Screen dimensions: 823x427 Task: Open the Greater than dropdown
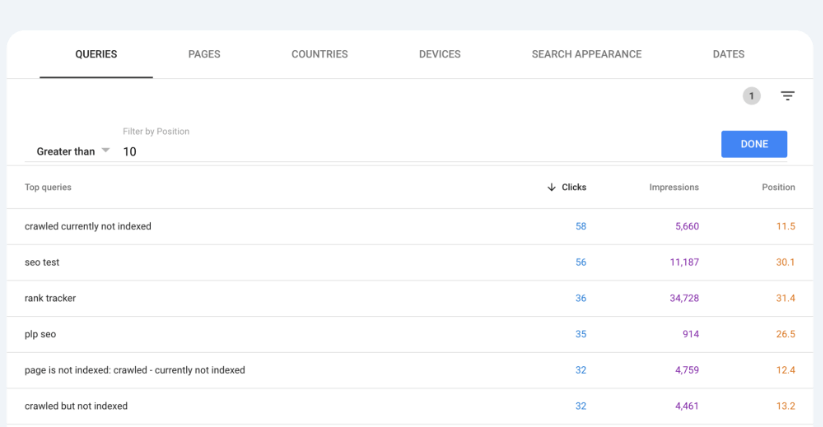[x=73, y=151]
